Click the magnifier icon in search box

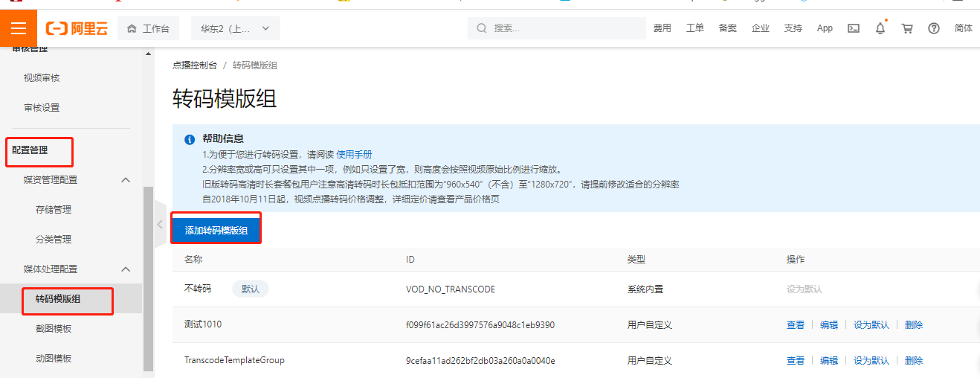(x=482, y=28)
